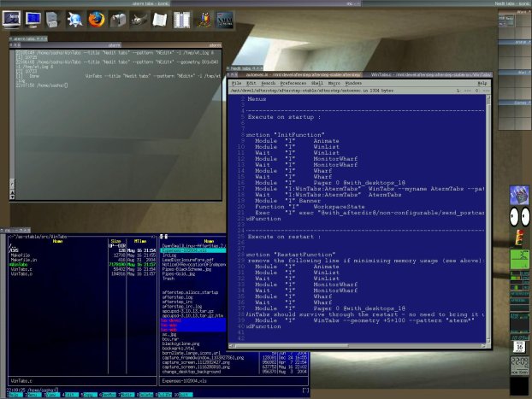The image size is (532, 399).
Task: Open the Shell menu in NEdit
Action: (317, 83)
